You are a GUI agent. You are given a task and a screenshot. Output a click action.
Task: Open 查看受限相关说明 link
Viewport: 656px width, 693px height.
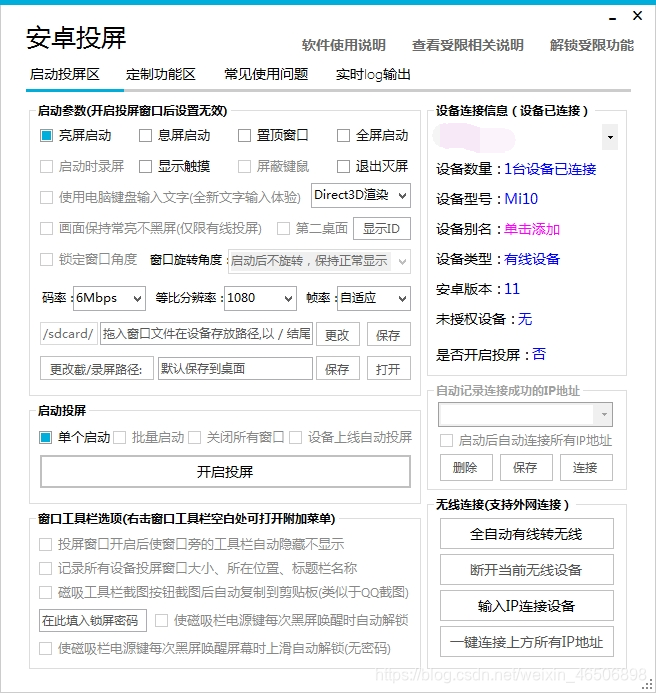pos(468,45)
